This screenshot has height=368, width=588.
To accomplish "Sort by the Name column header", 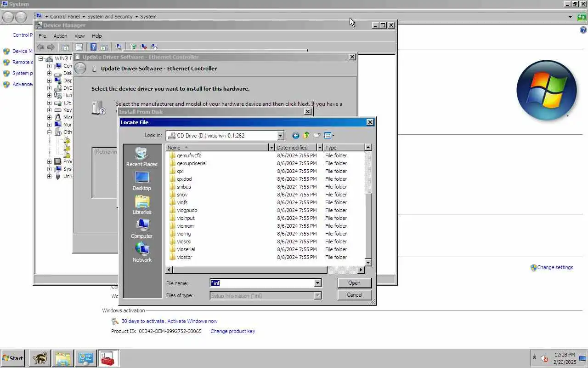I will click(217, 148).
